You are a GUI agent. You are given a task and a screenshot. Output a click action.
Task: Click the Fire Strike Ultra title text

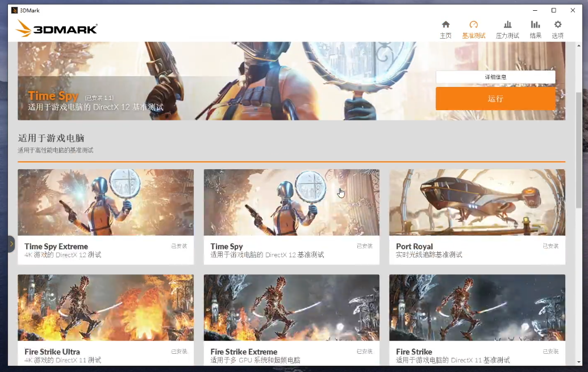pos(52,352)
